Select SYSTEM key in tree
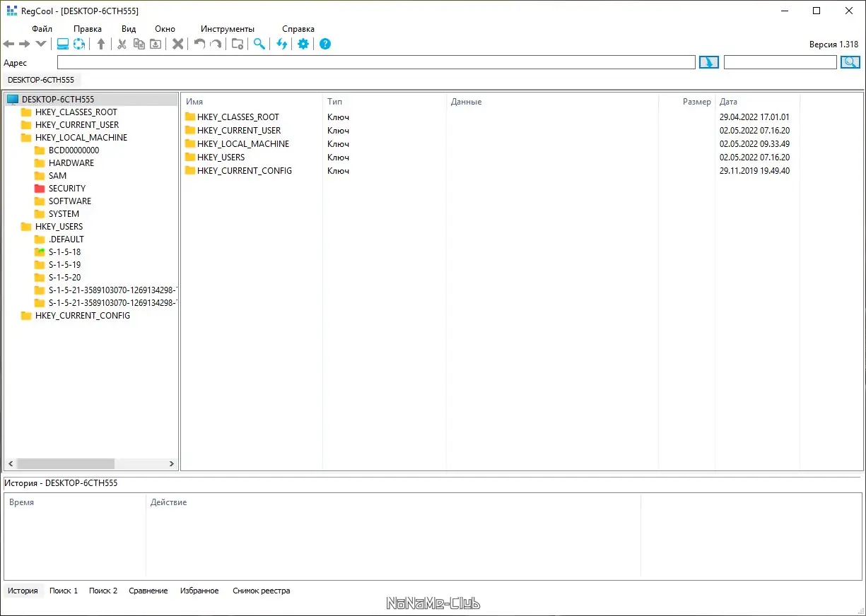 click(x=64, y=214)
